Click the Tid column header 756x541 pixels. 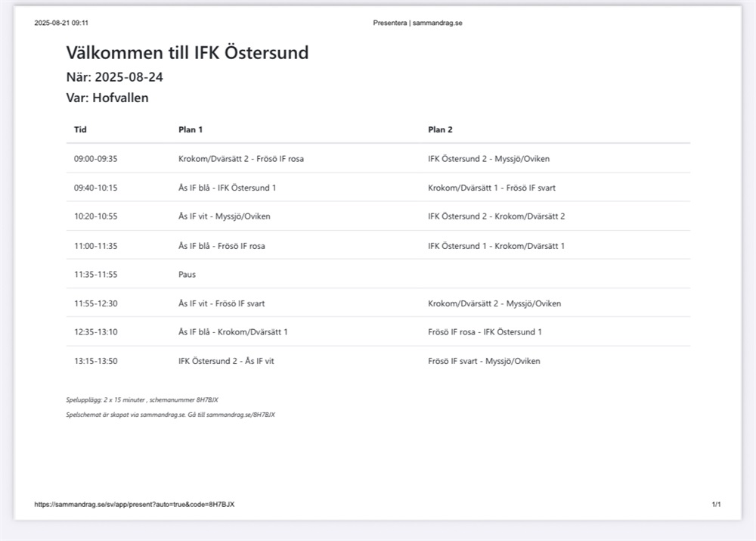tap(80, 129)
